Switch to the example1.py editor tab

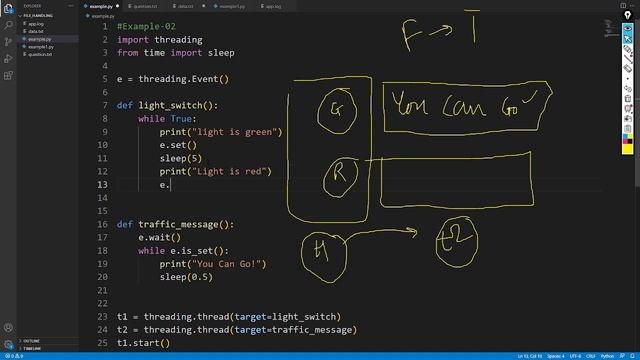pyautogui.click(x=231, y=6)
